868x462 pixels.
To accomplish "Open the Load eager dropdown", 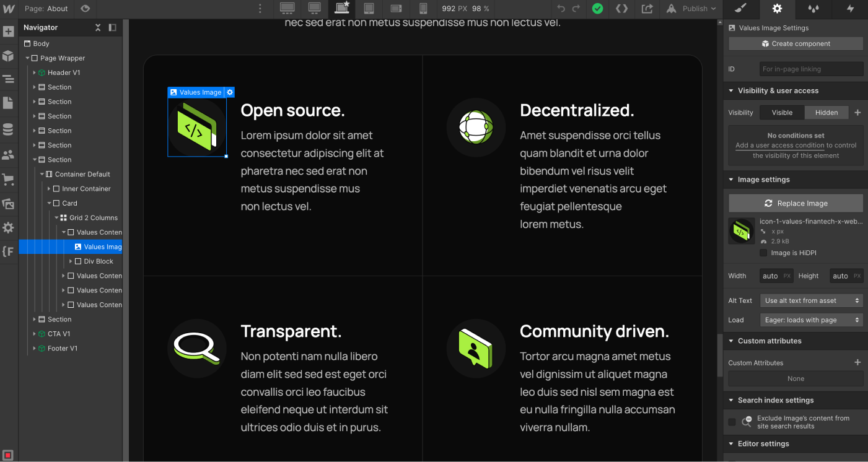I will [811, 320].
